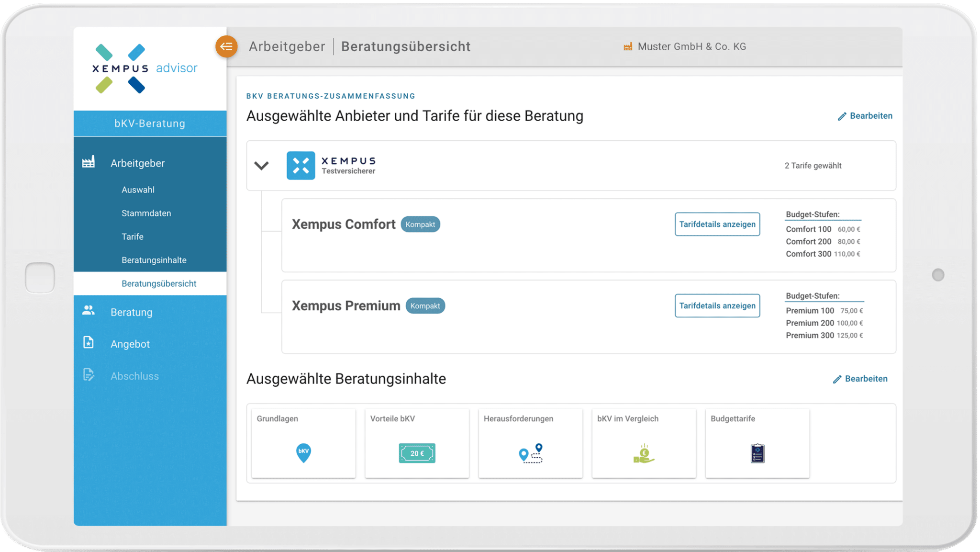980x552 pixels.
Task: Show Tarifdetails for Xempus Comfort
Action: 717,224
